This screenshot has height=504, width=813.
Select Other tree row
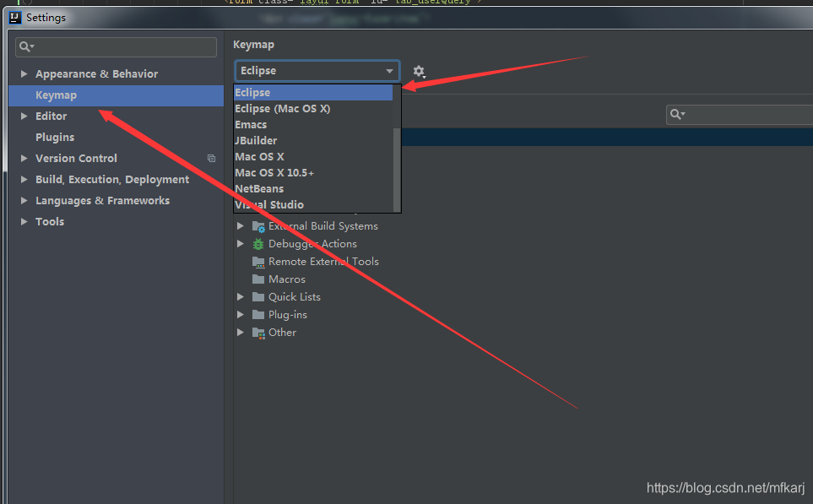coord(282,333)
